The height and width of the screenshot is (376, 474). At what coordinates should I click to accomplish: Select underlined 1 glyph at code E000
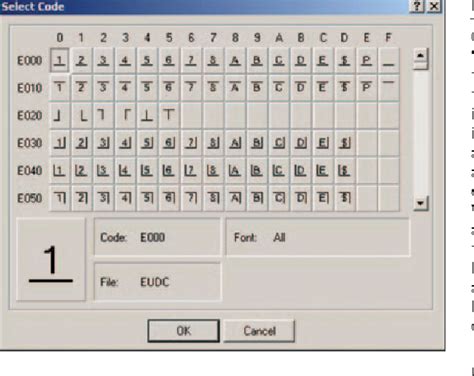60,60
